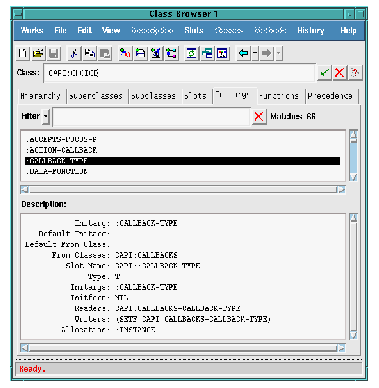The width and height of the screenshot is (379, 388).
Task: Click Description pane scroll up arrow
Action: click(353, 218)
